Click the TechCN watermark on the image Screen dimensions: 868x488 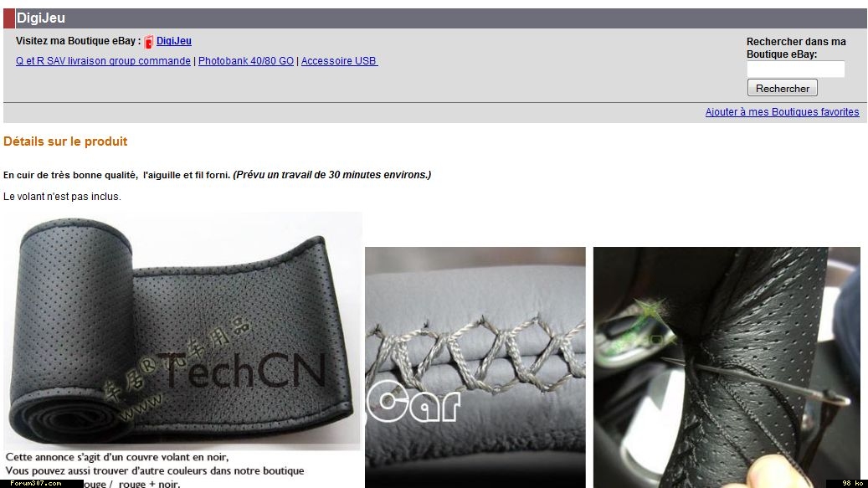coord(244,370)
